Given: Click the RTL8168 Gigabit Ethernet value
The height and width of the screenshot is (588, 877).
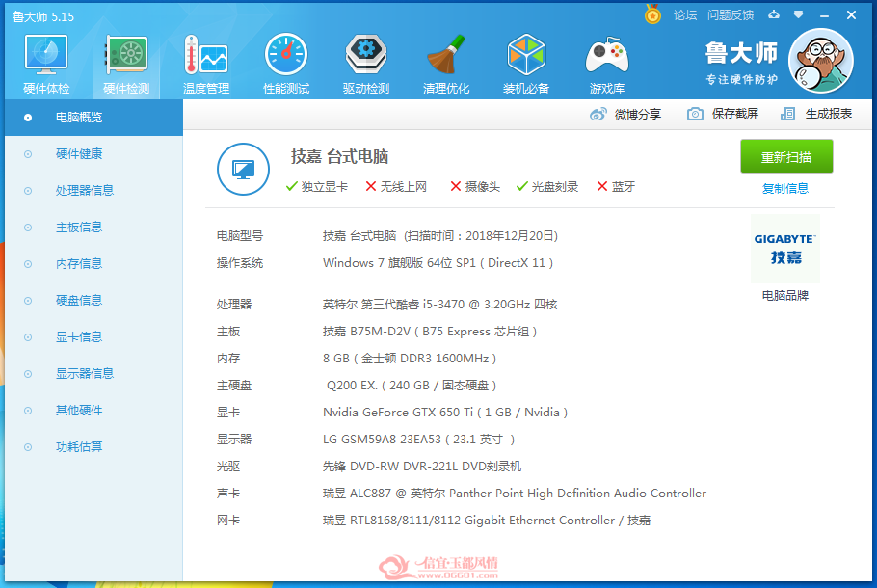Looking at the screenshot, I should [487, 521].
